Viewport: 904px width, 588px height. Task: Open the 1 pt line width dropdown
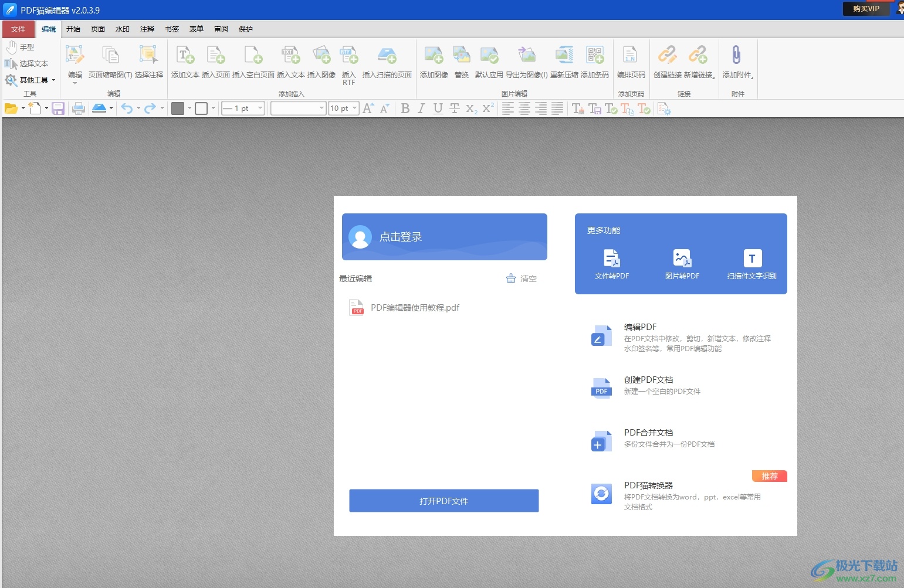(x=243, y=108)
